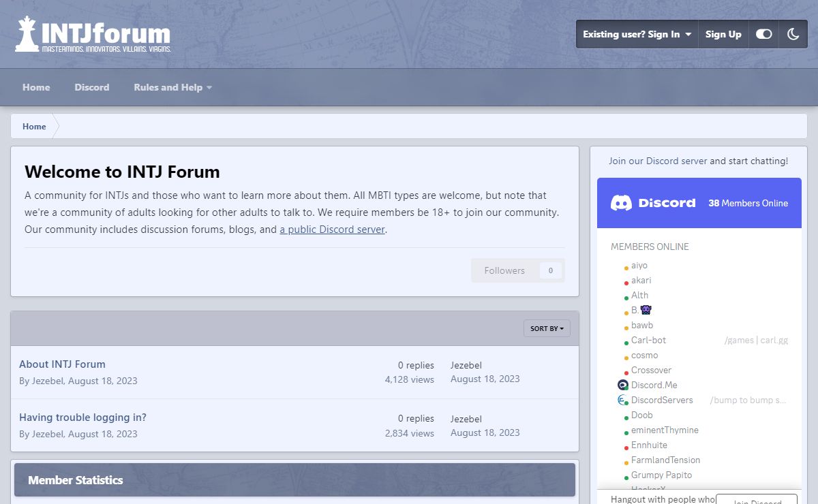
Task: Click Jezebel author under About INTJ Forum
Action: click(48, 381)
